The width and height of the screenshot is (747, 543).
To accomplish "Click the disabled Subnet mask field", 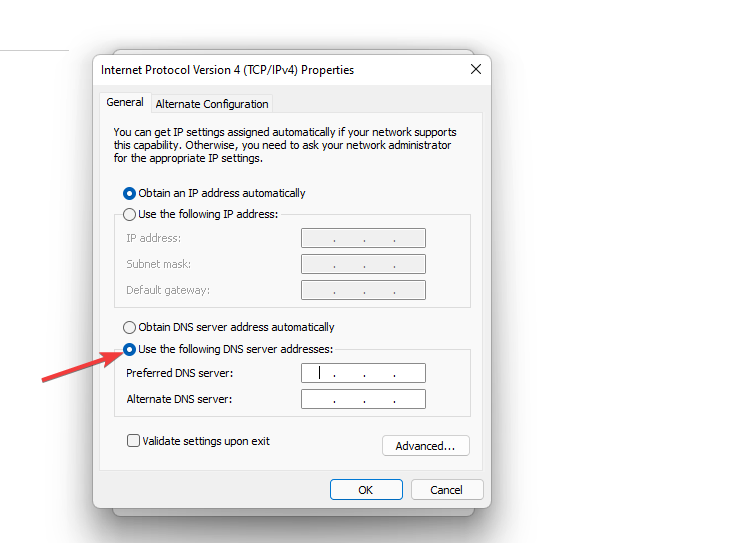I will pyautogui.click(x=363, y=264).
